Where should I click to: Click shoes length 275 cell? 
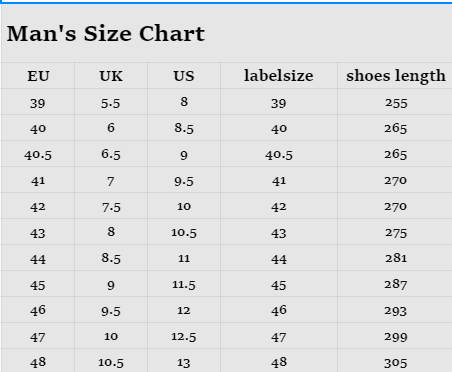tap(395, 232)
